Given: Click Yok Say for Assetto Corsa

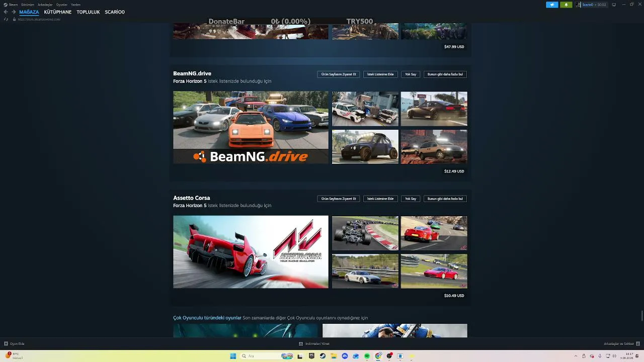Looking at the screenshot, I should click(411, 199).
